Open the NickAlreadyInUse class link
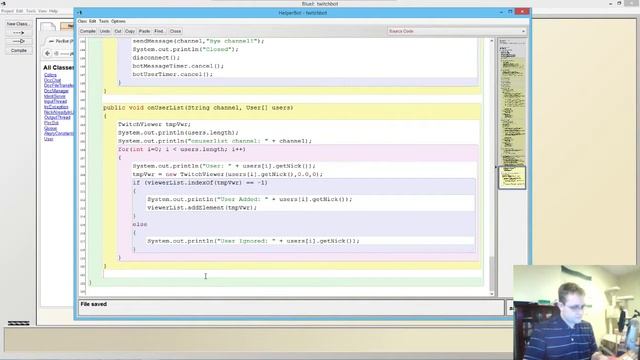The height and width of the screenshot is (360, 640). pyautogui.click(x=59, y=112)
